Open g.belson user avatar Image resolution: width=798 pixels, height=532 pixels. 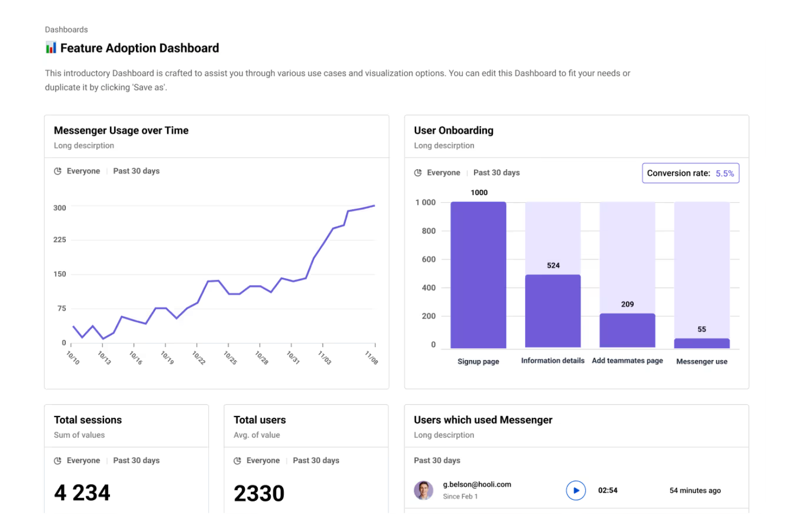[423, 490]
